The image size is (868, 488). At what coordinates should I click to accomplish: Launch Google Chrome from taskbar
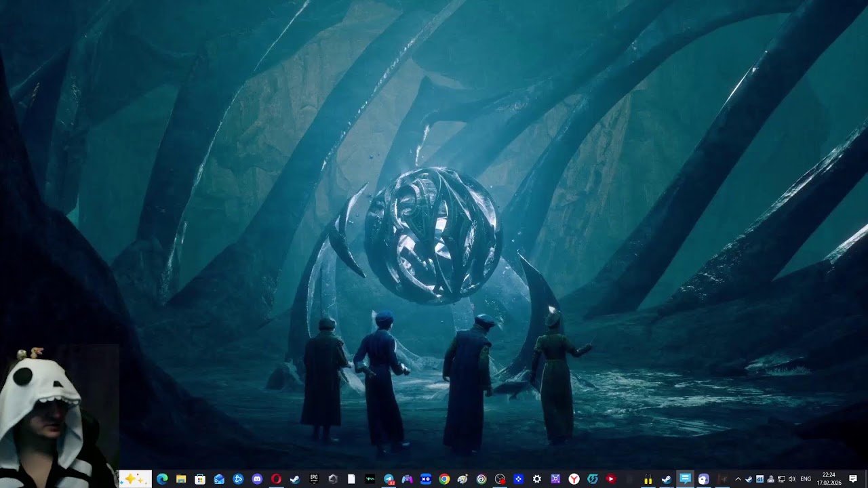[444, 479]
